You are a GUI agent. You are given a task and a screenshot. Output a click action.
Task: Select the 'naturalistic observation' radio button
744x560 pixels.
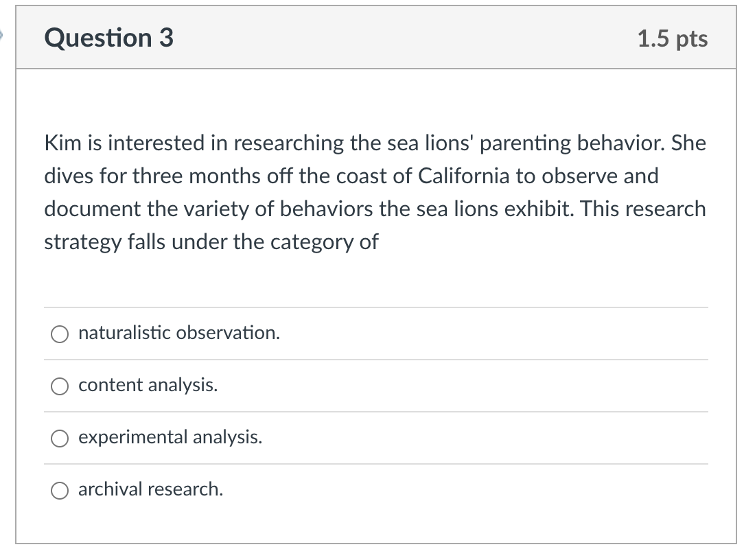(x=60, y=334)
